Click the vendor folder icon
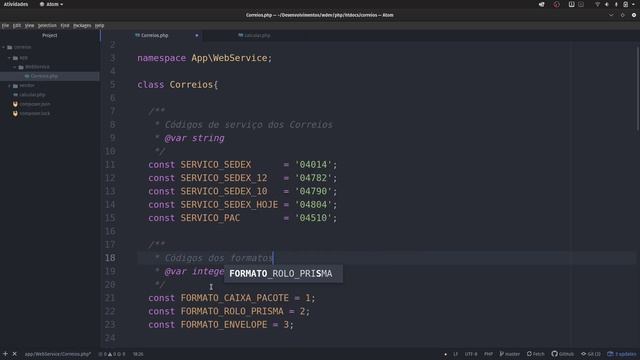This screenshot has width=640, height=360. point(15,86)
